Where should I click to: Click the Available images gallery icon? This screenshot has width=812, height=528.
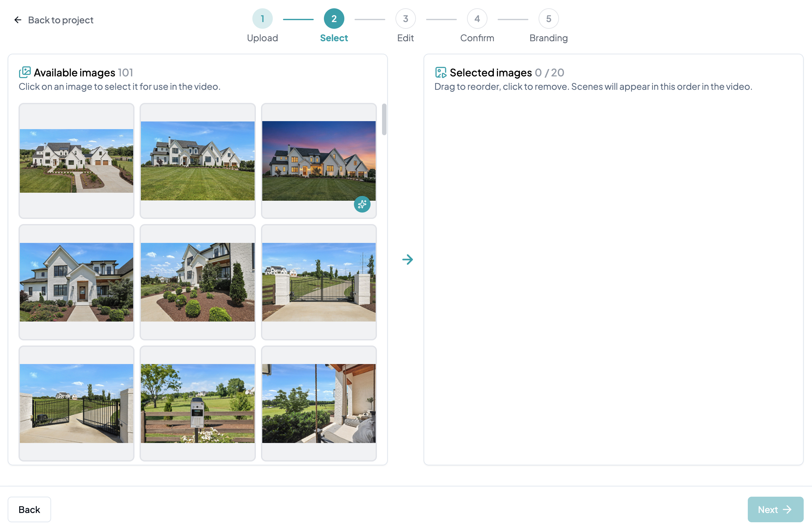25,72
